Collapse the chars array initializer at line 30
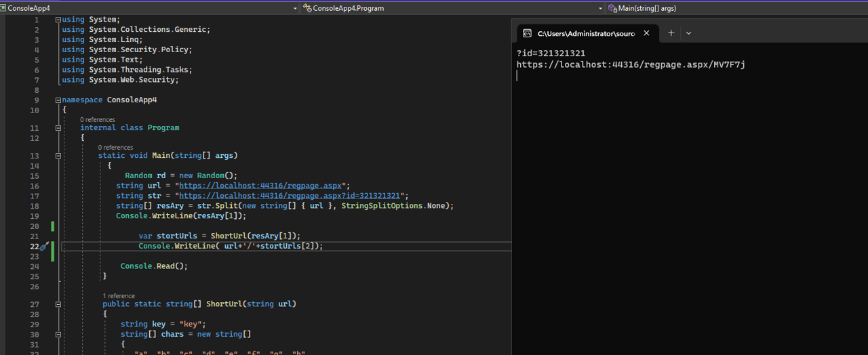Screen dimensions: 868x355 click(x=58, y=334)
